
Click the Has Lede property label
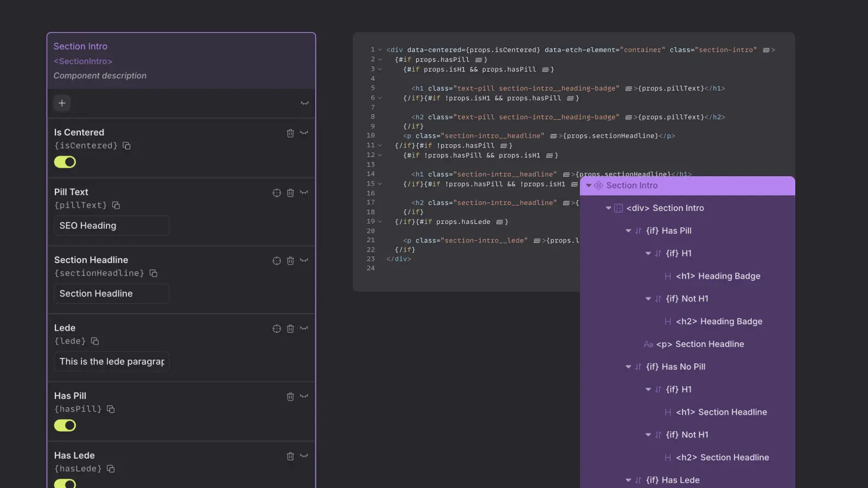pyautogui.click(x=74, y=455)
